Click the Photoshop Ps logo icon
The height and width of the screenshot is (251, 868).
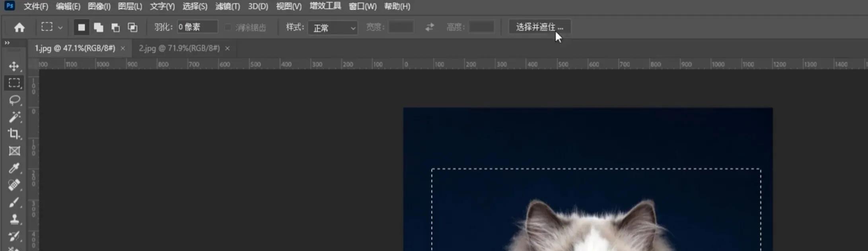[x=10, y=6]
